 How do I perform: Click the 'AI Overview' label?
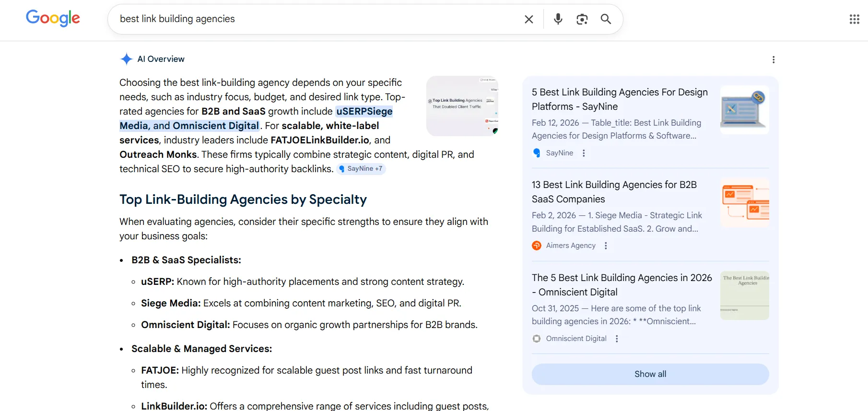[161, 59]
